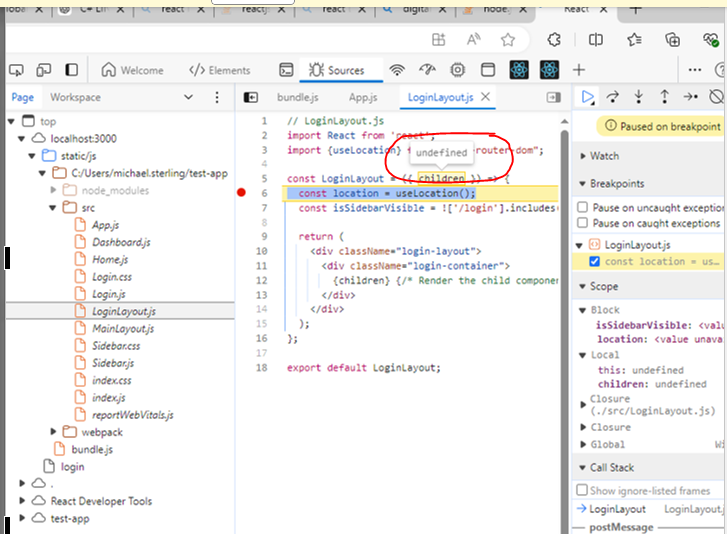The image size is (727, 534).
Task: Deactivate all breakpoints icon
Action: (x=716, y=97)
